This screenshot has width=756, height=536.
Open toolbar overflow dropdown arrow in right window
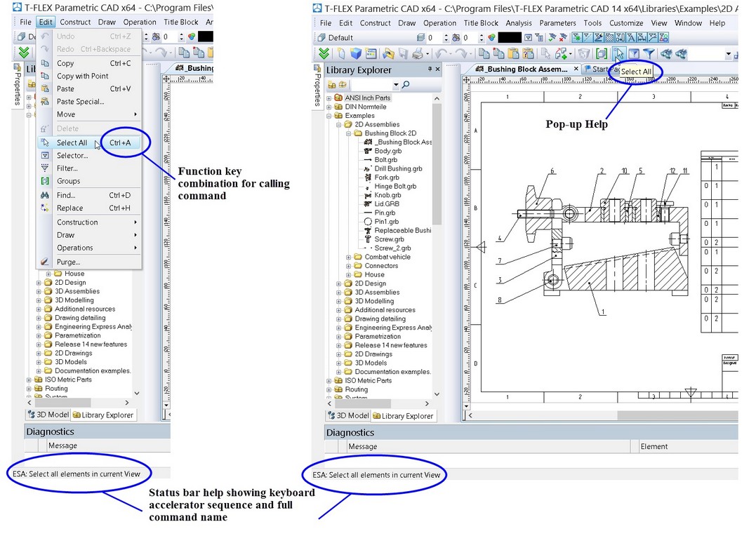tap(729, 55)
